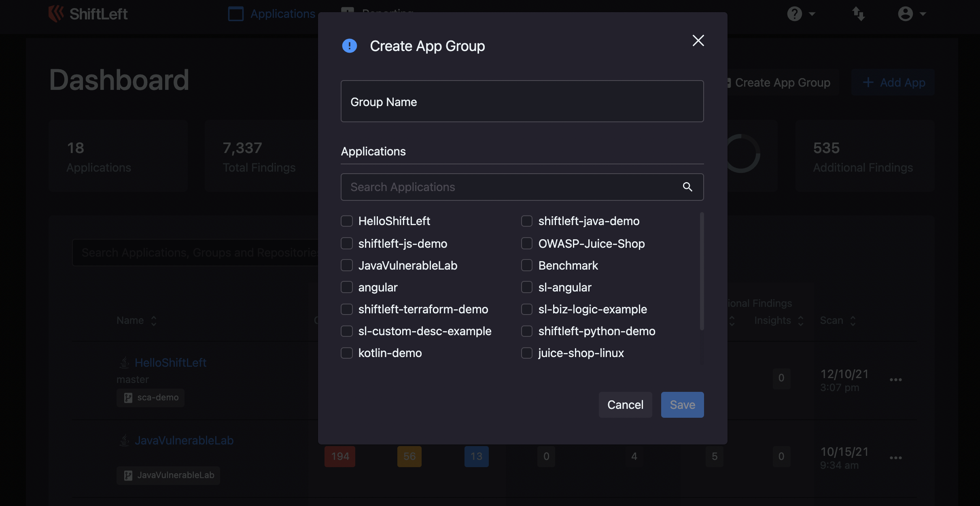Click the 7,337 Total Findings card
Image resolution: width=980 pixels, height=506 pixels.
(x=261, y=156)
